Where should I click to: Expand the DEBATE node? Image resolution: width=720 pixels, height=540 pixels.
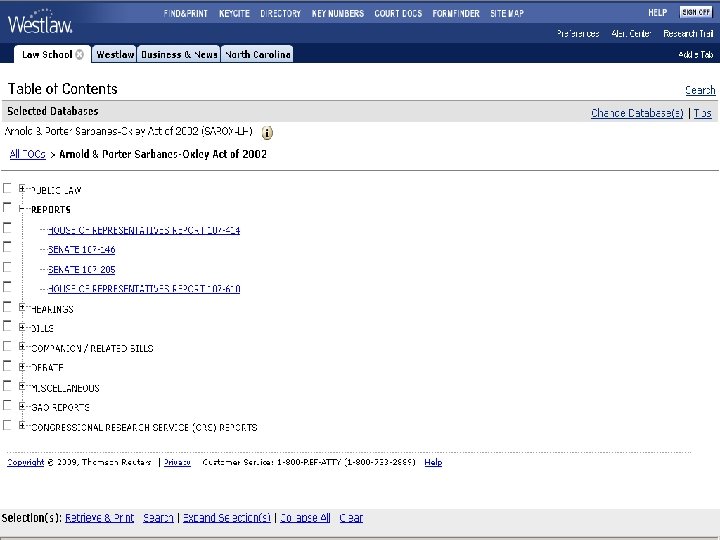(22, 366)
